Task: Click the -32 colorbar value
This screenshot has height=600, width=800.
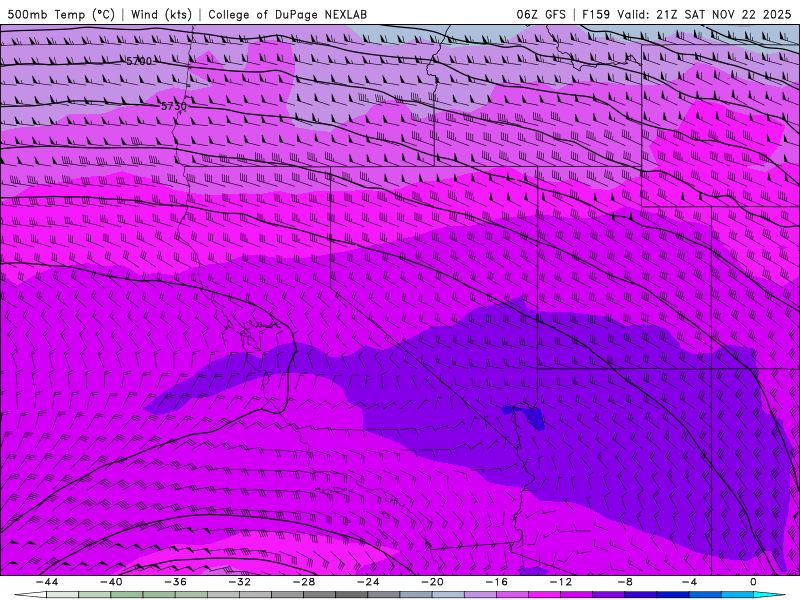Action: click(x=239, y=582)
